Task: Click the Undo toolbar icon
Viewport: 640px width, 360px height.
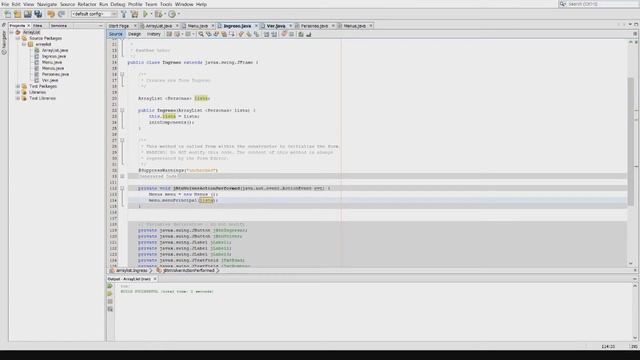Action: coord(51,14)
